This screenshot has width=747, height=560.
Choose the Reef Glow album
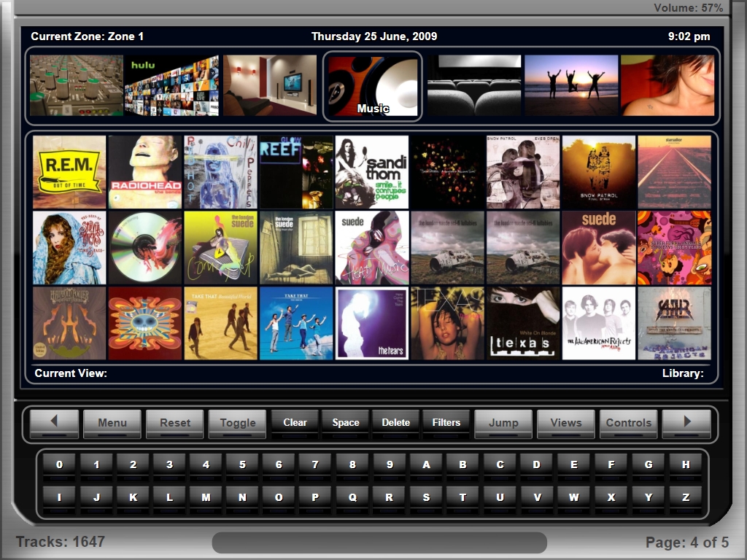[296, 172]
